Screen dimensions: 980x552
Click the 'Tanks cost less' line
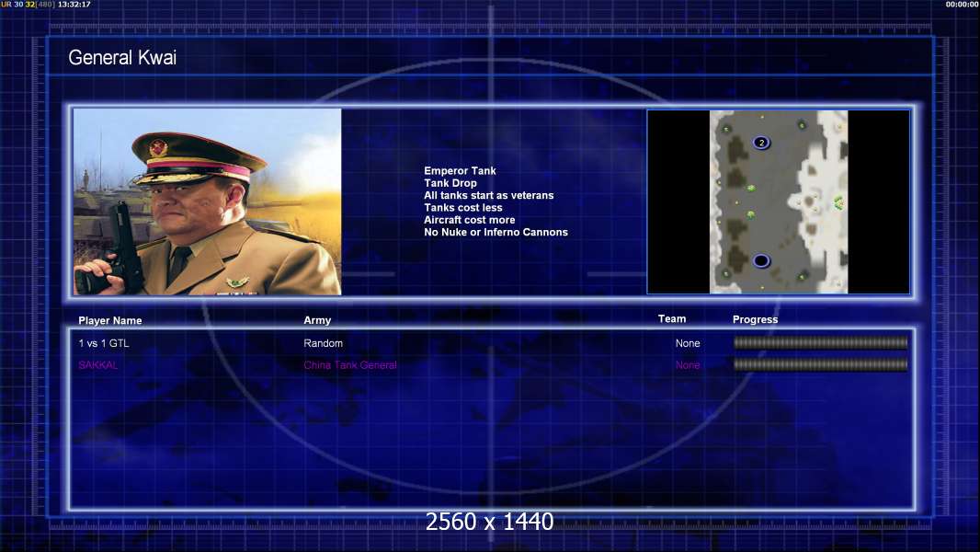click(x=463, y=208)
